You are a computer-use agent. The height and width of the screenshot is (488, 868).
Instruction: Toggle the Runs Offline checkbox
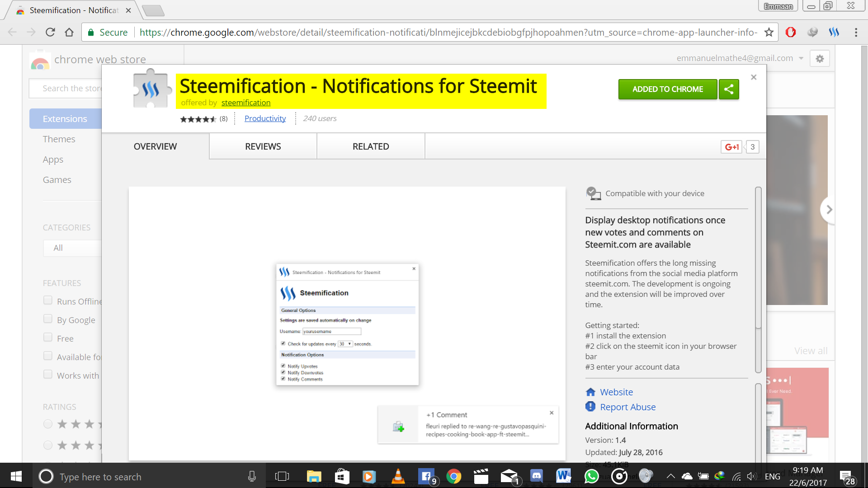point(48,300)
